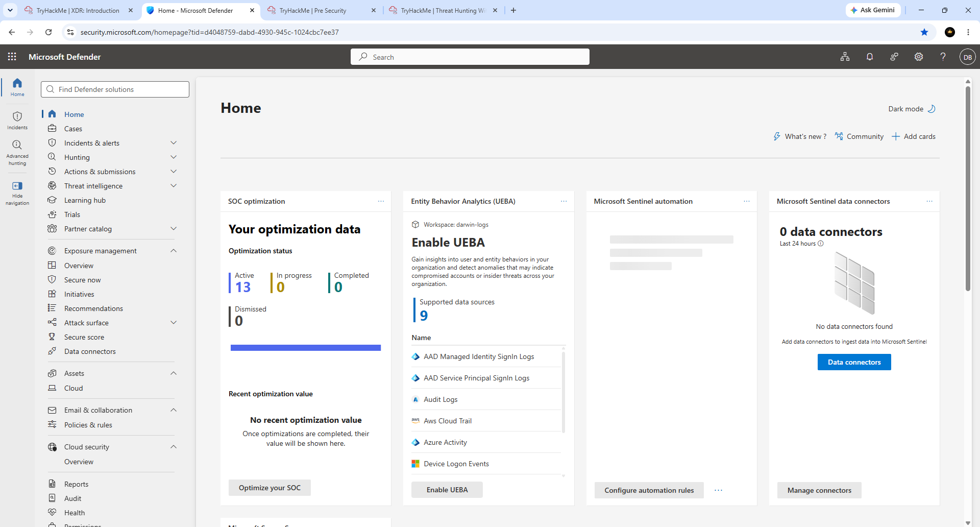980x527 pixels.
Task: Open Reports navigation item
Action: click(76, 484)
